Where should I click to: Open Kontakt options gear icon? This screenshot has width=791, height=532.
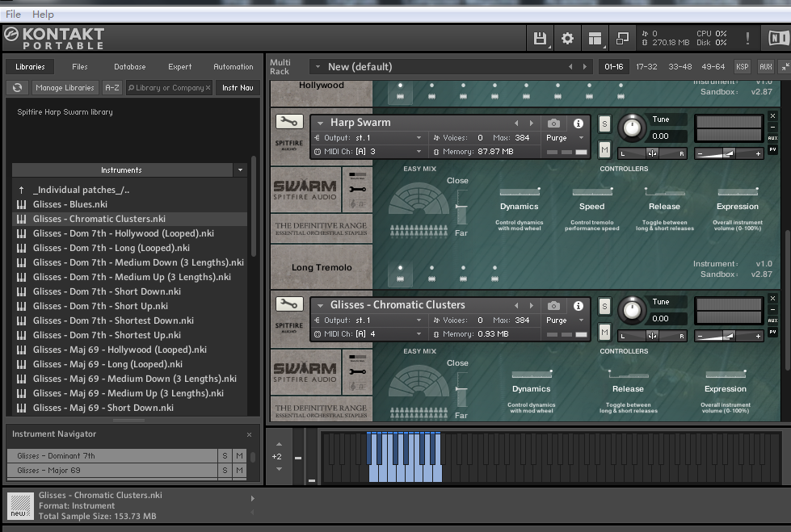tap(567, 38)
